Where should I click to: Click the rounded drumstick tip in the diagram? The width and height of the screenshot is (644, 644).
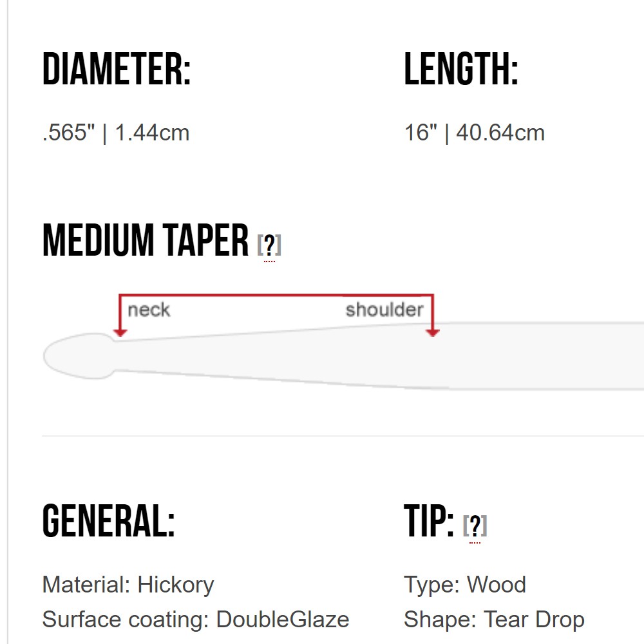(77, 356)
